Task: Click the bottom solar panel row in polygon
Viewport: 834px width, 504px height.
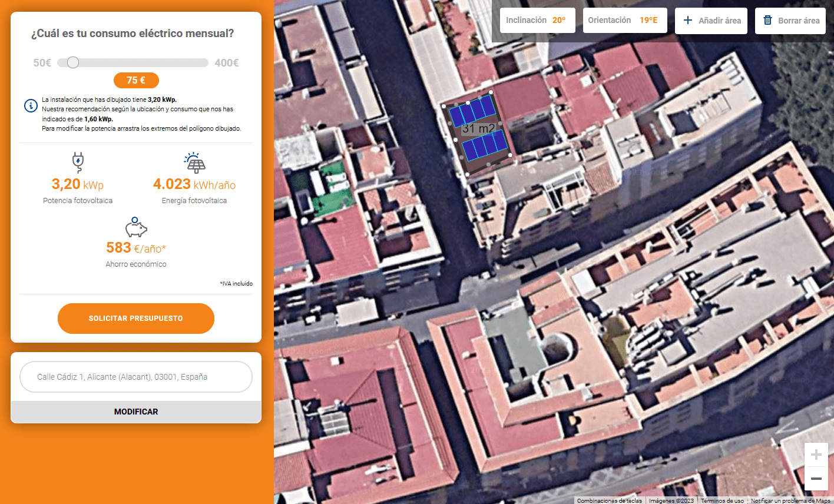Action: coord(485,145)
